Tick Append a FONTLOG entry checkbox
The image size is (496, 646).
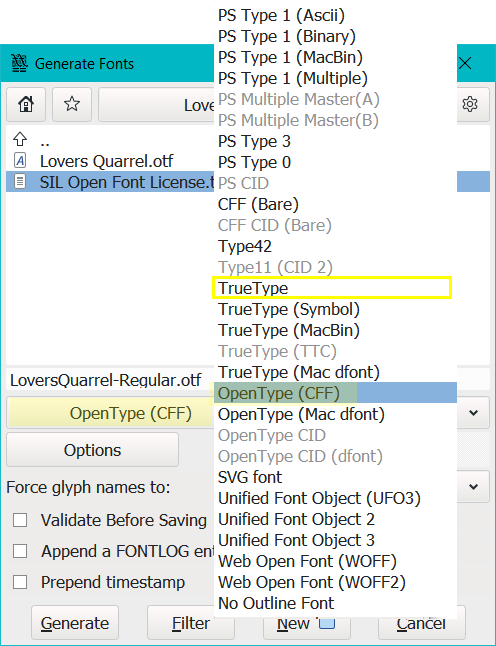pos(20,551)
